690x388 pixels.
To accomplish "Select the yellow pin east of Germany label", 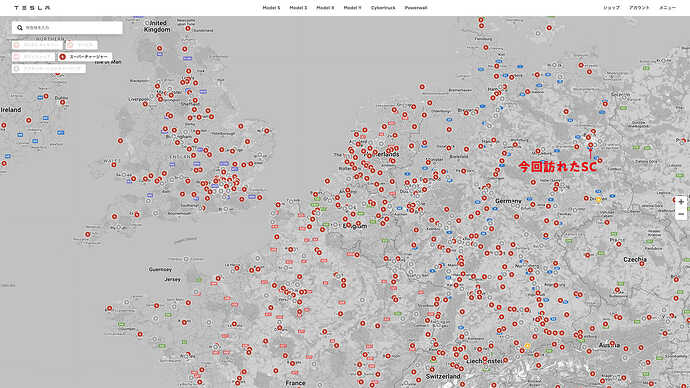I will [x=598, y=199].
